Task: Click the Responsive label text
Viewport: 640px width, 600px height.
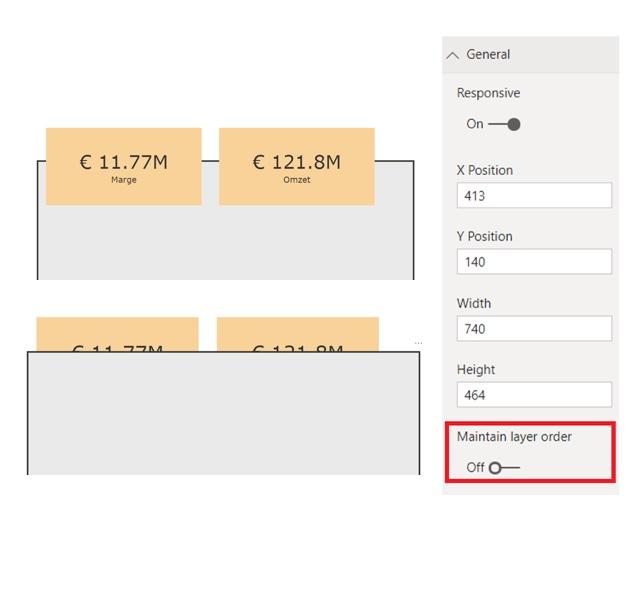Action: [x=488, y=93]
